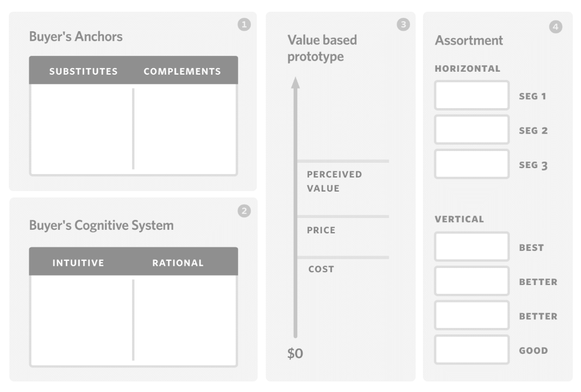Click the SEG 2 input box
581x392 pixels.
click(472, 129)
